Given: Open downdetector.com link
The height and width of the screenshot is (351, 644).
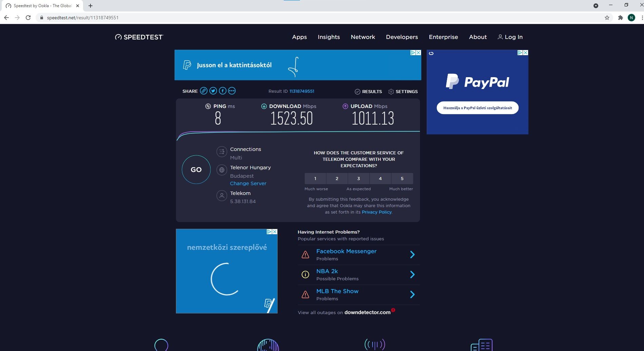Looking at the screenshot, I should 367,312.
